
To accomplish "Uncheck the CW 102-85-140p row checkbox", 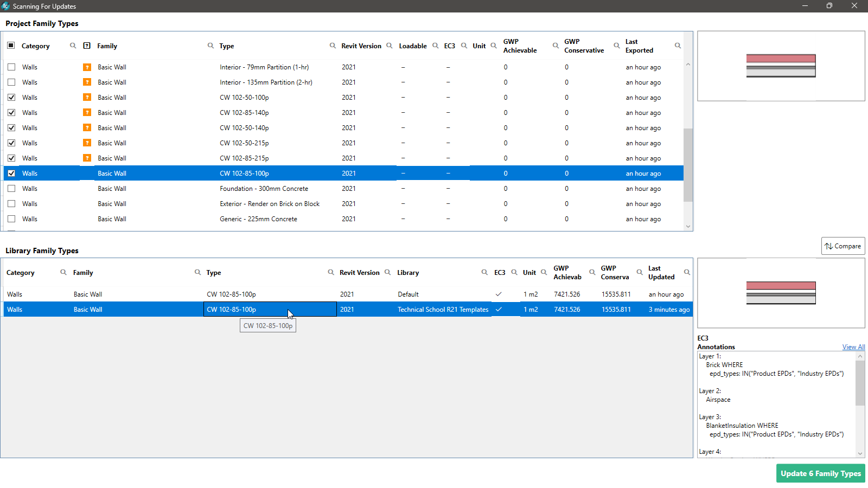I will (x=11, y=113).
